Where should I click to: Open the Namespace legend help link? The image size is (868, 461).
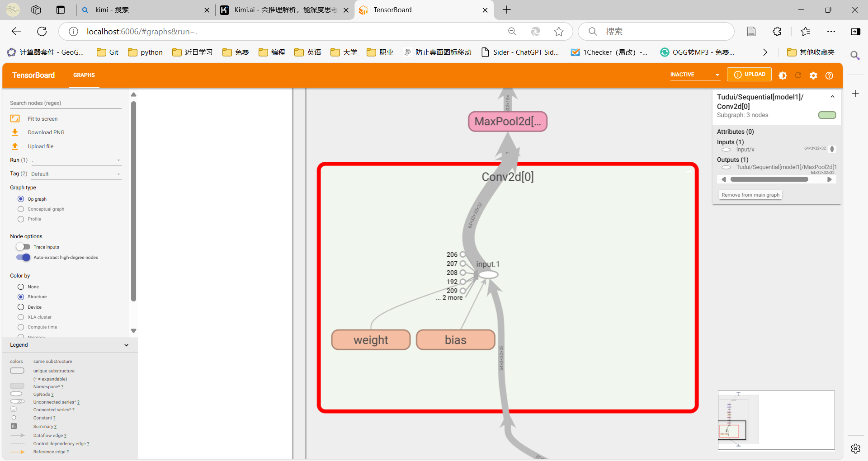tap(62, 387)
